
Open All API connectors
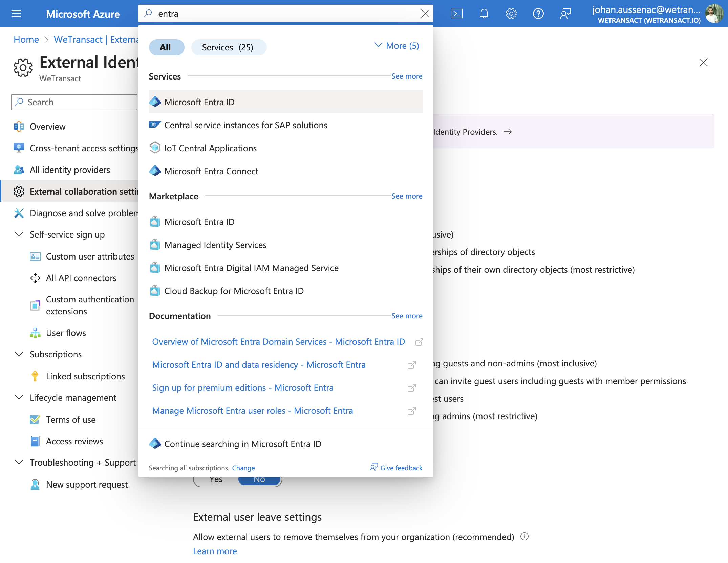[x=81, y=278]
